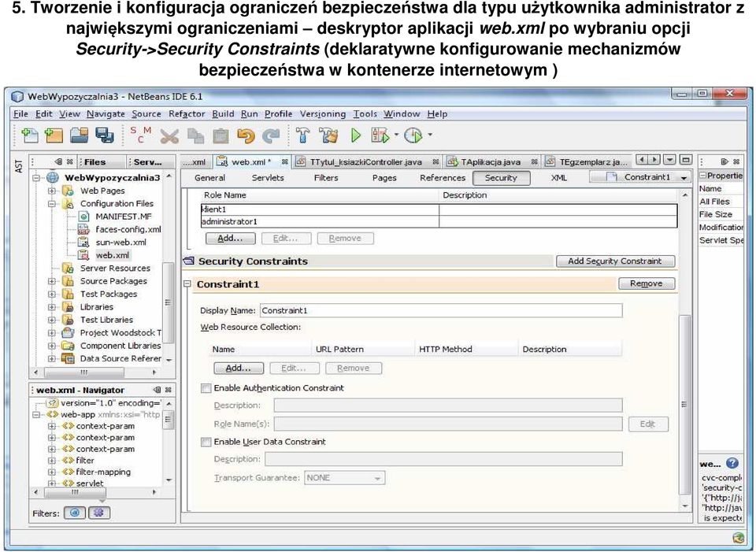This screenshot has width=756, height=552.
Task: Run the main project with green arrow
Action: [x=356, y=135]
